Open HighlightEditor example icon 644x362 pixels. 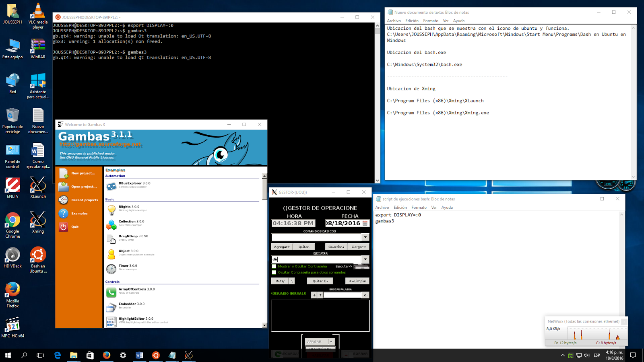(111, 322)
